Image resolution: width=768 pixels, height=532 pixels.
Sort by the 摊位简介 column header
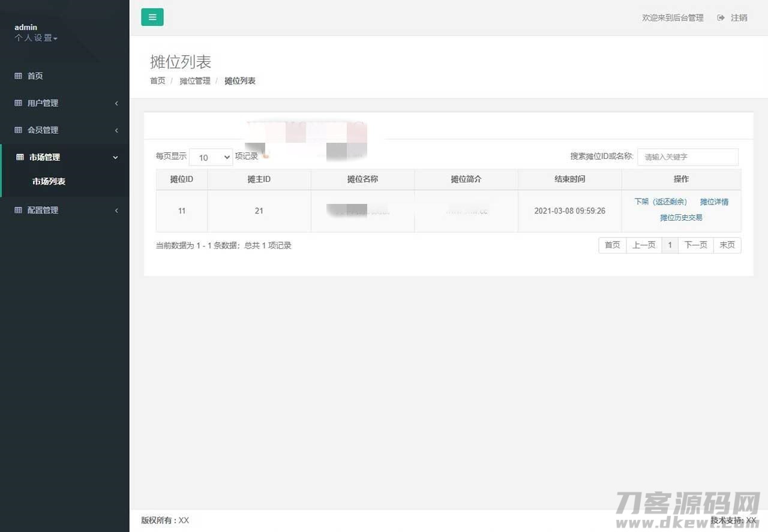tap(466, 179)
